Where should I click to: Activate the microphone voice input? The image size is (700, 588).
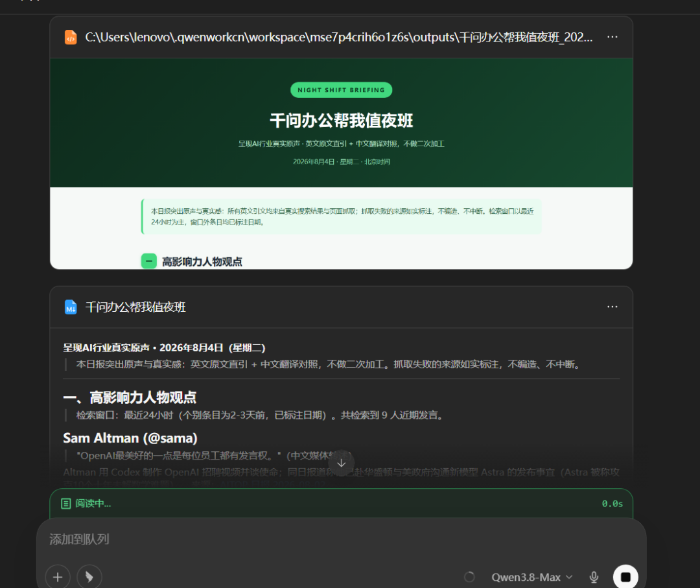click(x=594, y=577)
